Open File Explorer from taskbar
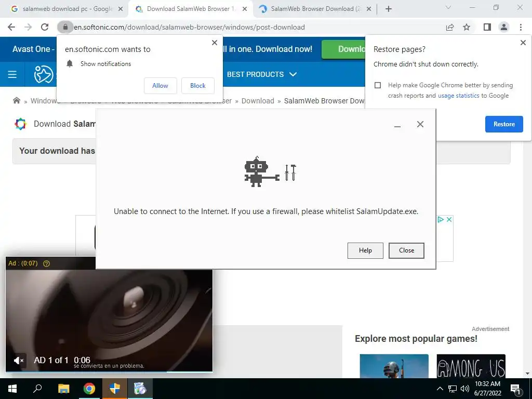Screen dimensions: 532x399 click(x=63, y=389)
